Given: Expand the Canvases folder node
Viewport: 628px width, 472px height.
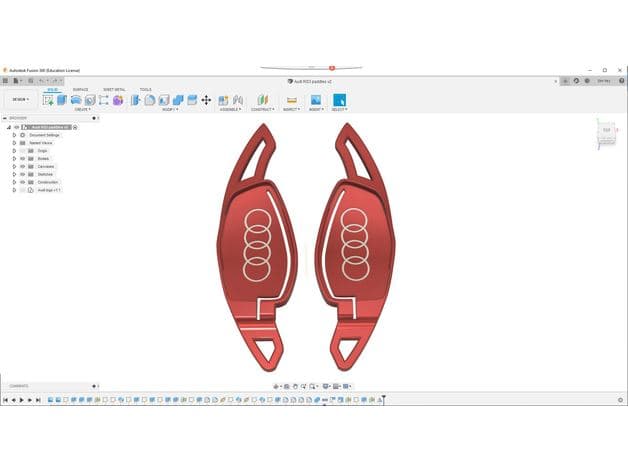Looking at the screenshot, I should pos(14,167).
